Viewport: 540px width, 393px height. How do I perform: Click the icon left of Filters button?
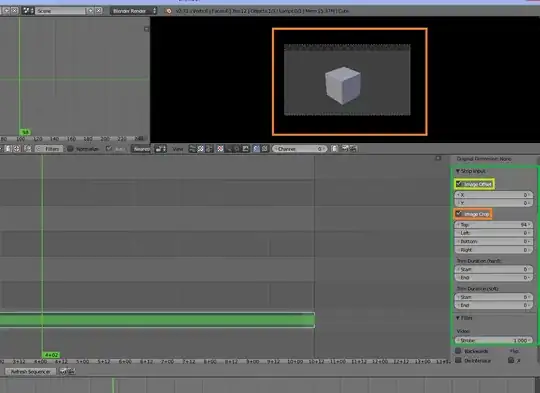[x=28, y=149]
